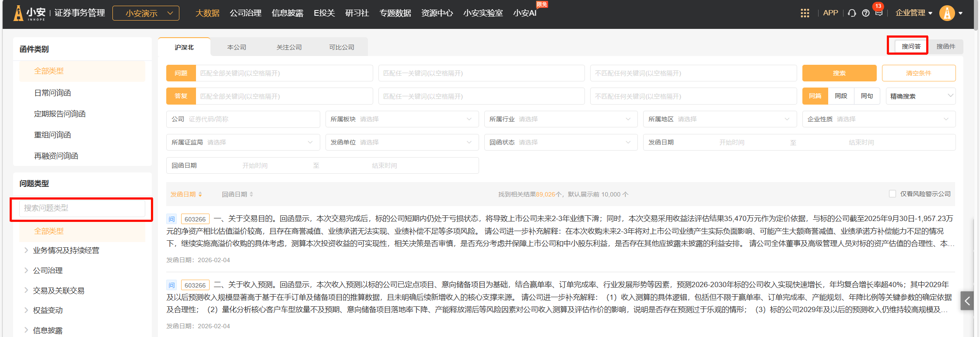Viewport: 980px width, 337px height.
Task: Click the orange 搜索 button
Action: pos(839,73)
